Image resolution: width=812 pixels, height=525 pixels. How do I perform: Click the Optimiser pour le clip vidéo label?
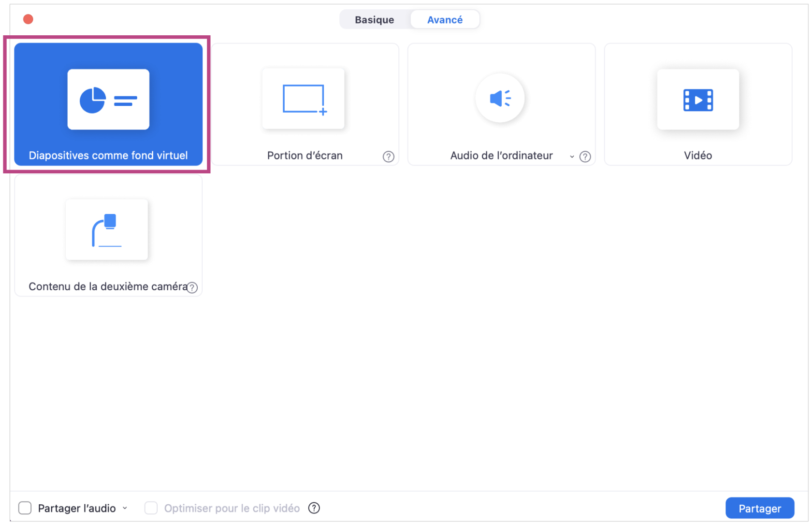point(232,508)
